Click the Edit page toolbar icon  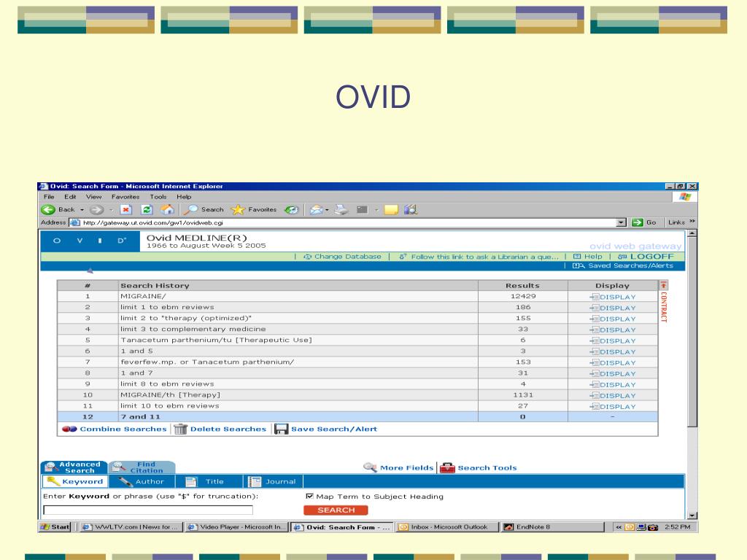point(363,209)
